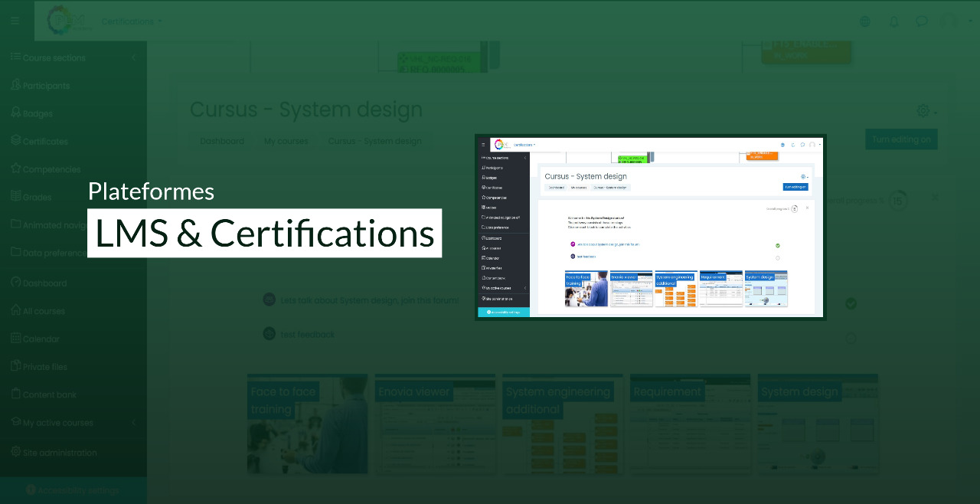Open the Certifications dropdown in top bar
The width and height of the screenshot is (980, 504).
pos(132,21)
